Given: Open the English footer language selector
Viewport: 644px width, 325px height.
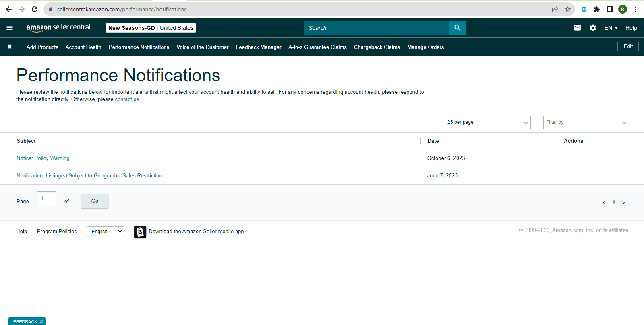Looking at the screenshot, I should 106,231.
